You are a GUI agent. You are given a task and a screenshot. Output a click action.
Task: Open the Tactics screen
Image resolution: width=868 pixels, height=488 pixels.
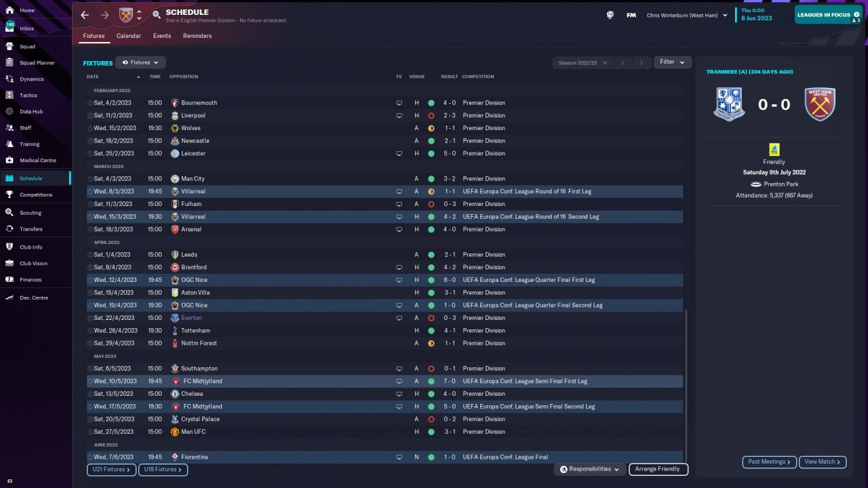coord(28,96)
